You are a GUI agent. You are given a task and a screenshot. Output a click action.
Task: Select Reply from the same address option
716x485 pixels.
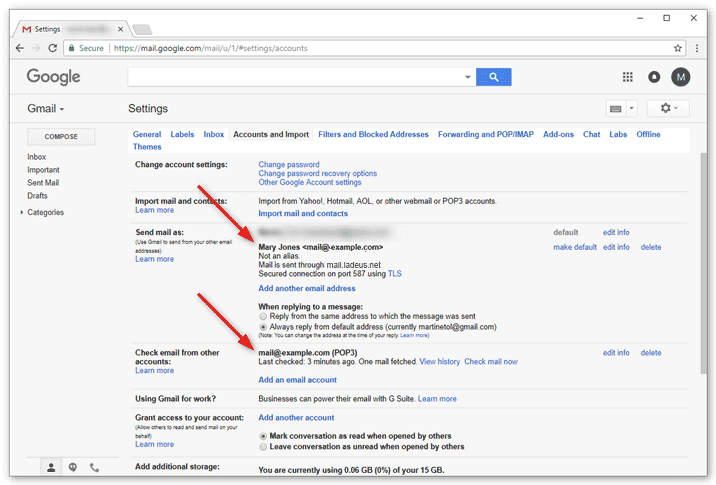click(x=264, y=316)
